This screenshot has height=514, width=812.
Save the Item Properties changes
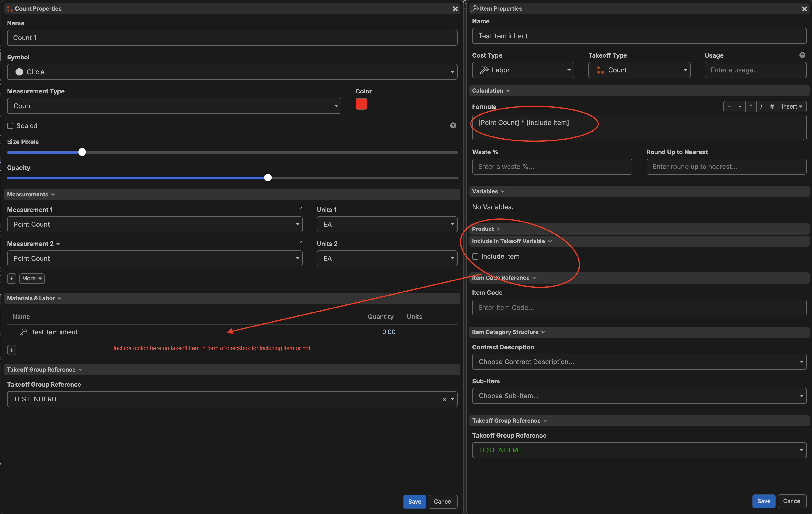coord(763,501)
